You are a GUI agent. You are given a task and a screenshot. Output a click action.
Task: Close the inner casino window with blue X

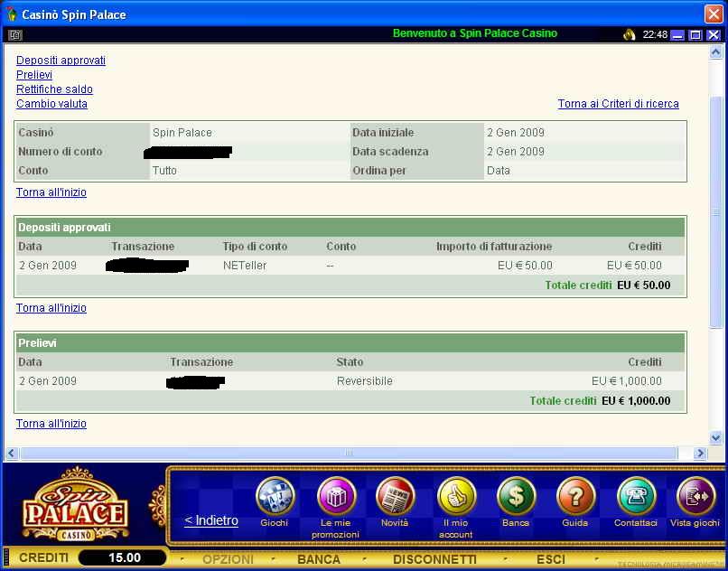click(x=714, y=35)
